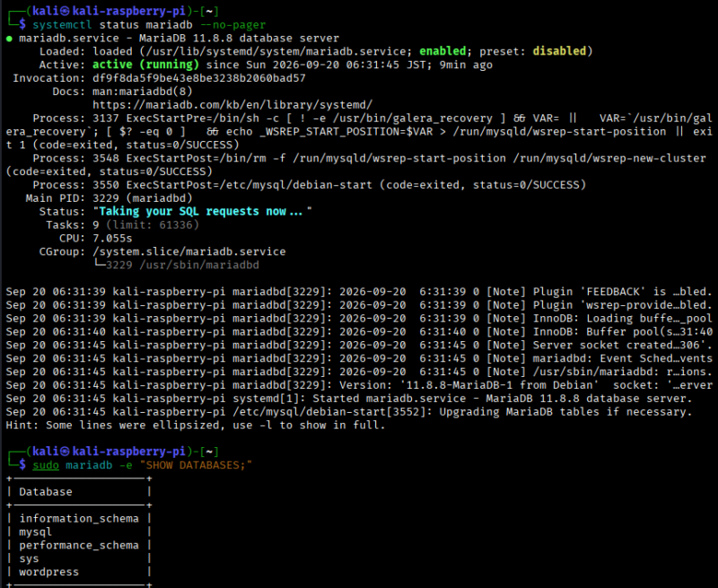Click the 'Hint: Some lines were ellipsized' message
Viewport: 718px width, 588px height.
click(x=196, y=426)
